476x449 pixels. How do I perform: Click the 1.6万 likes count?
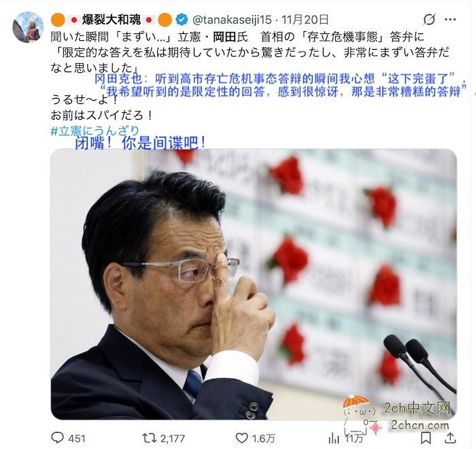tap(264, 438)
